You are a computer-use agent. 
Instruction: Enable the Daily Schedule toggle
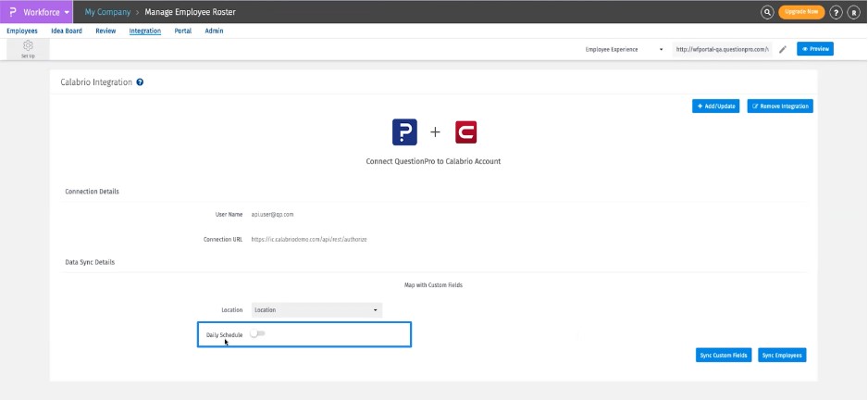click(x=257, y=334)
